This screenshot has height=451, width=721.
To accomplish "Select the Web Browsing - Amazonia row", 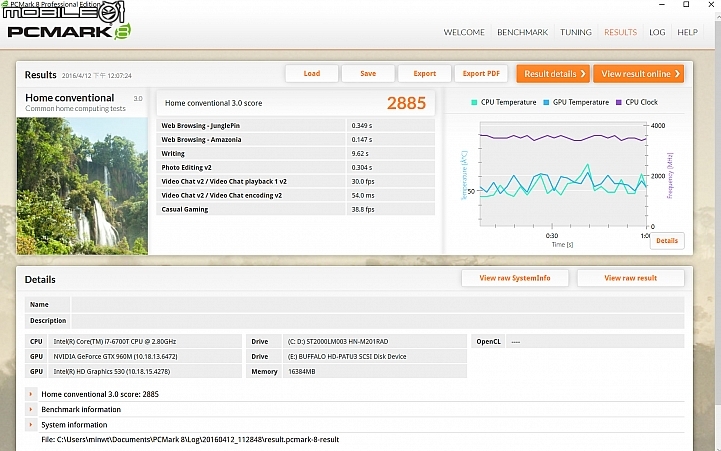I will click(x=296, y=139).
